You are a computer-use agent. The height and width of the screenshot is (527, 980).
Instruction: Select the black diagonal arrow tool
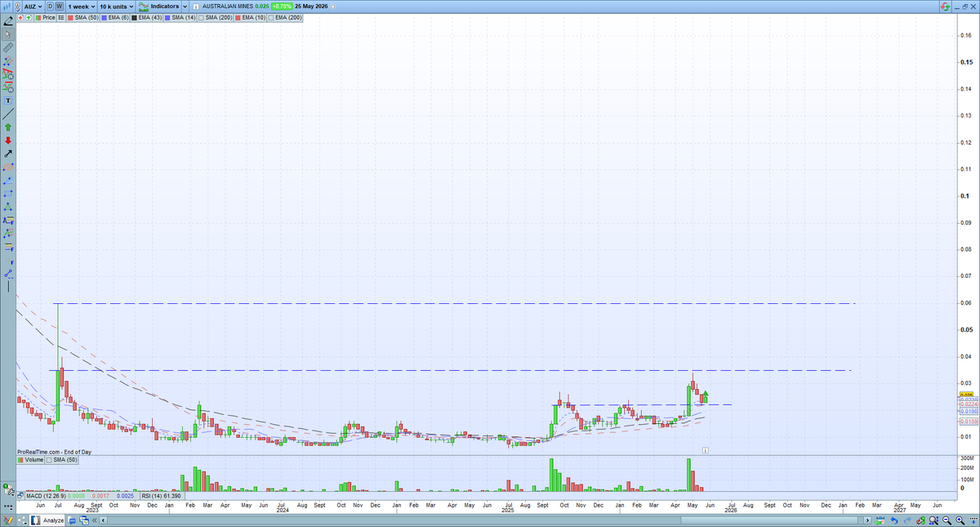click(8, 153)
